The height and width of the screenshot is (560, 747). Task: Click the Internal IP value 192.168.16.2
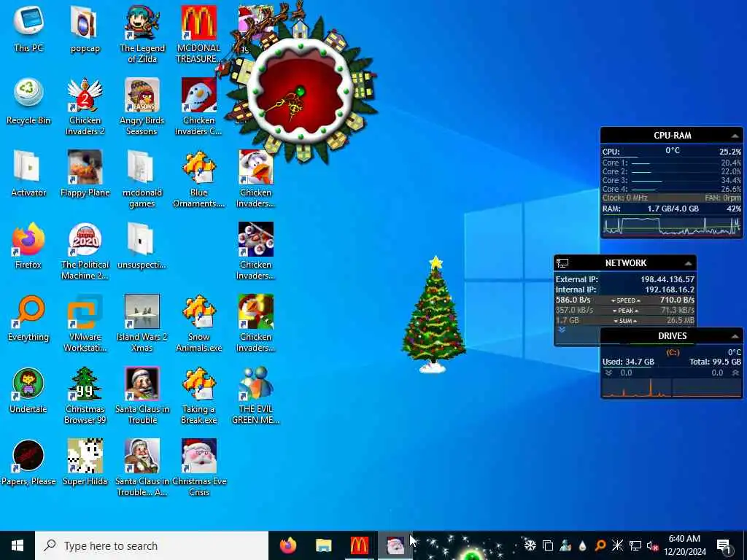[670, 289]
